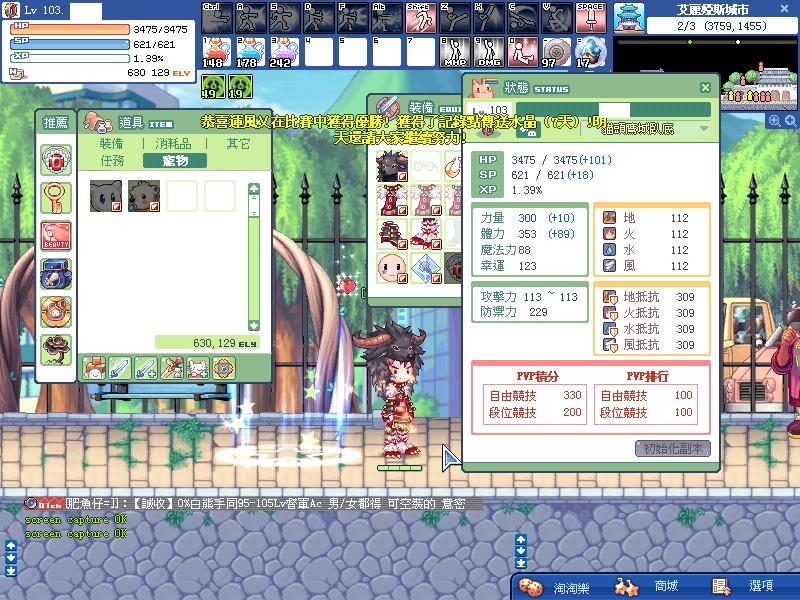Activate the skill in hotkey slot A
Screen dimensions: 800x600
[x=251, y=18]
